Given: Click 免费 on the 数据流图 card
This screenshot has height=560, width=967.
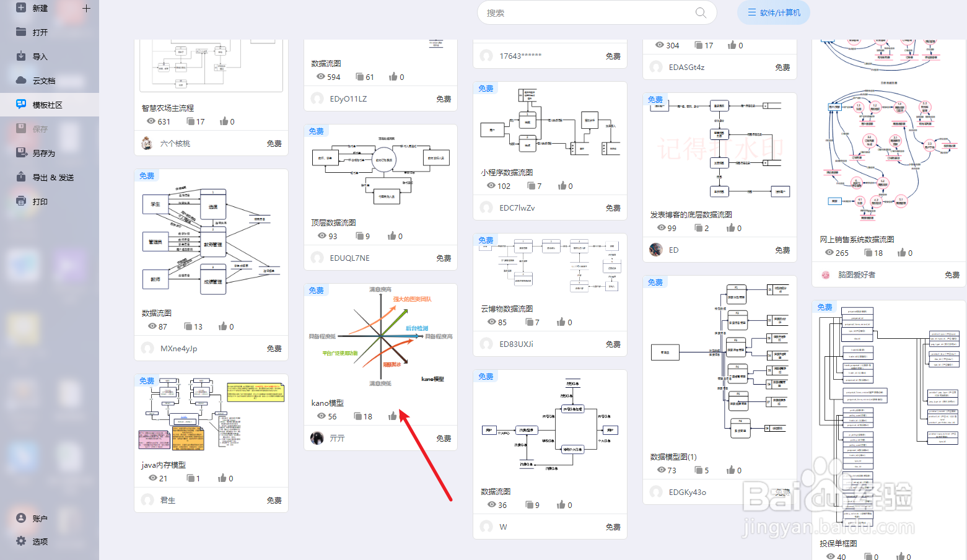Looking at the screenshot, I should pyautogui.click(x=274, y=348).
